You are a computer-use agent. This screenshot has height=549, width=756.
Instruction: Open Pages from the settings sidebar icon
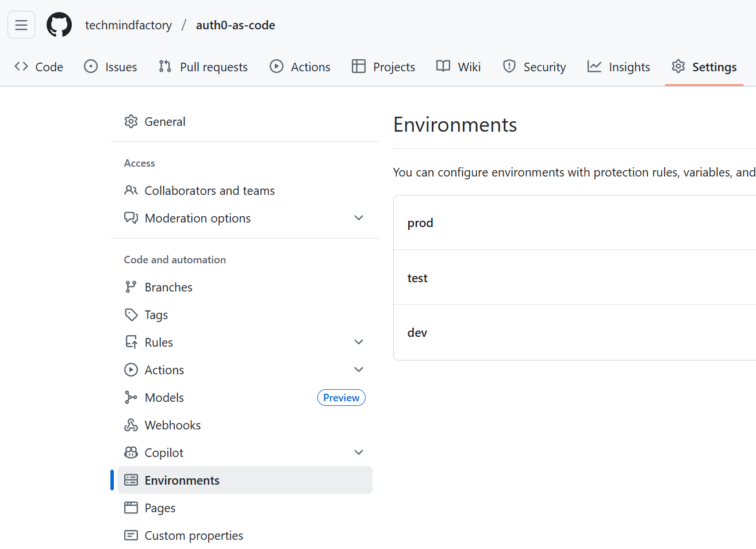point(131,508)
